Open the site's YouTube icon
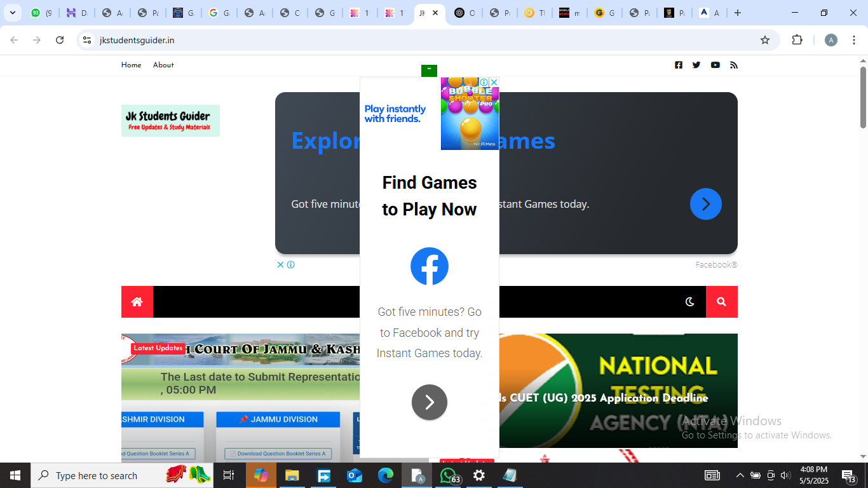Screen dimensions: 868x488 [x=715, y=65]
